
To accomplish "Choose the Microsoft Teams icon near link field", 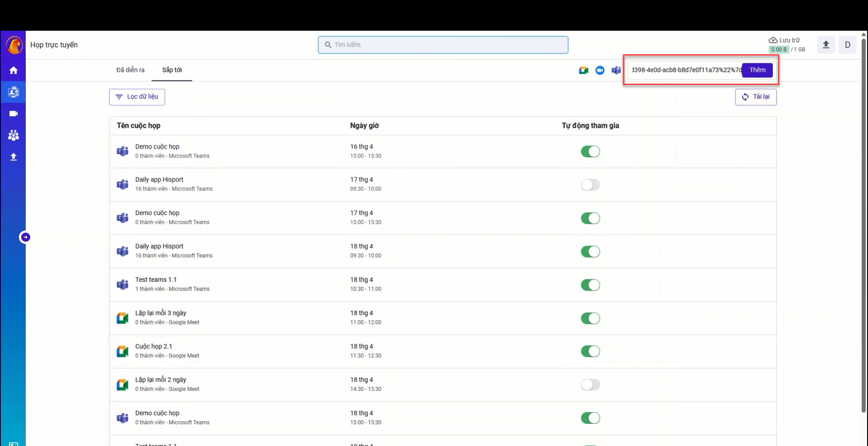I will pyautogui.click(x=616, y=70).
